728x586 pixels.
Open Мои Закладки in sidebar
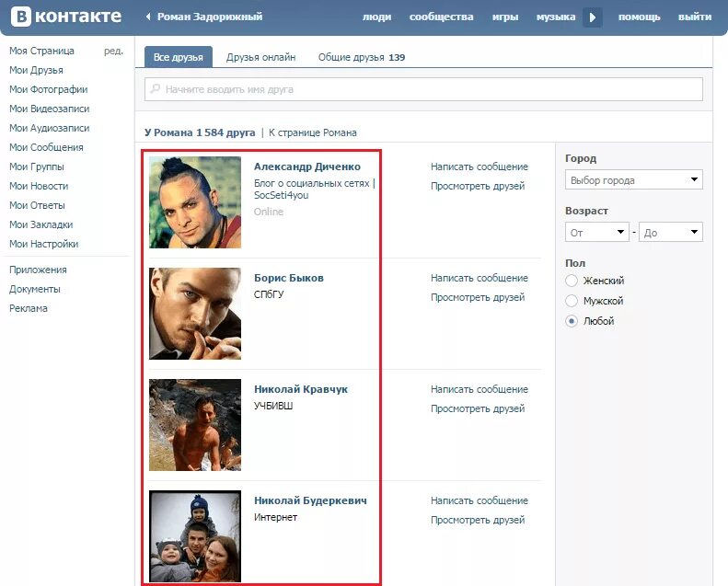tap(40, 224)
